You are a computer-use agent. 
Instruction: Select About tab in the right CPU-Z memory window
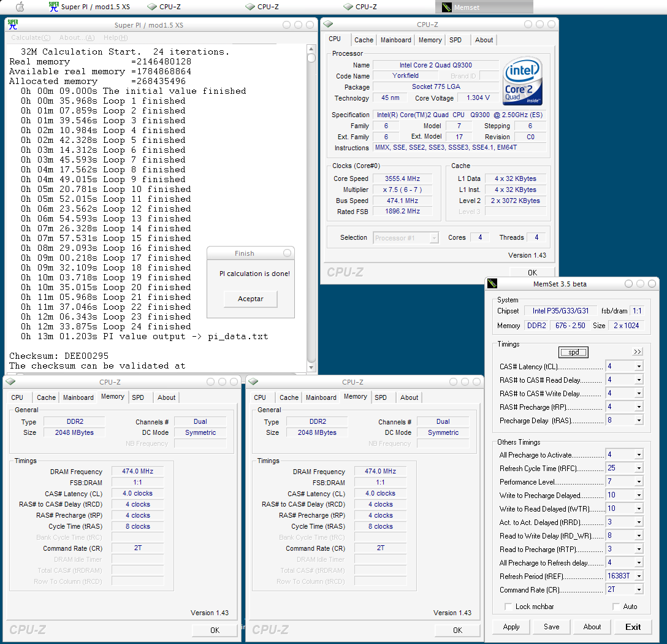tap(410, 397)
